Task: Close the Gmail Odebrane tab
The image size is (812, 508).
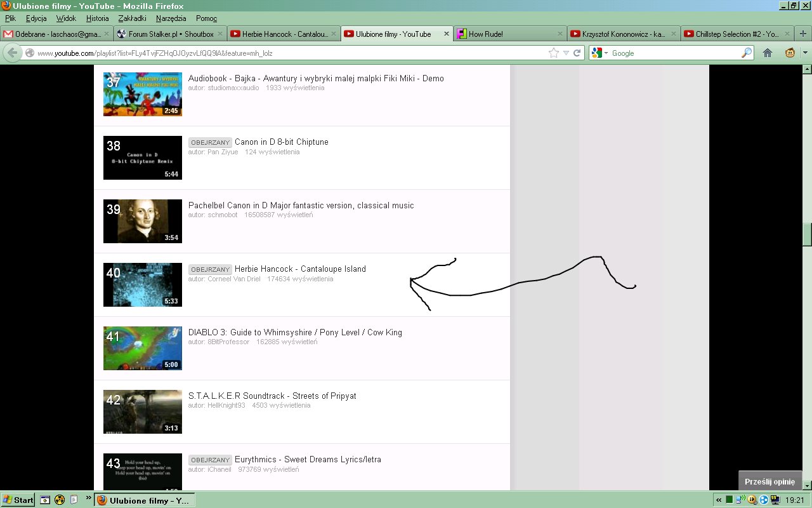Action: [106, 34]
